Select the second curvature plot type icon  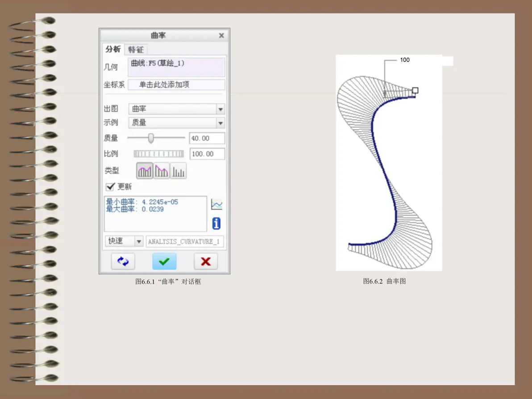pyautogui.click(x=161, y=170)
